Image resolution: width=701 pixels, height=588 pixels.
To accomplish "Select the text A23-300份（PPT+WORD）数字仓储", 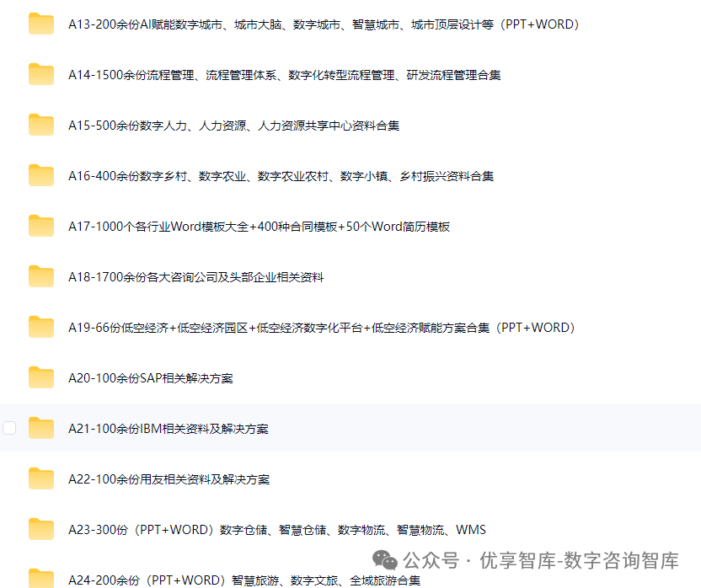I will (x=168, y=529).
